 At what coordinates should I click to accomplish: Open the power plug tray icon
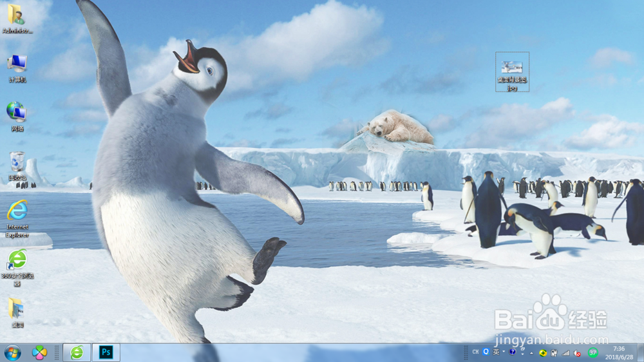coord(554,353)
